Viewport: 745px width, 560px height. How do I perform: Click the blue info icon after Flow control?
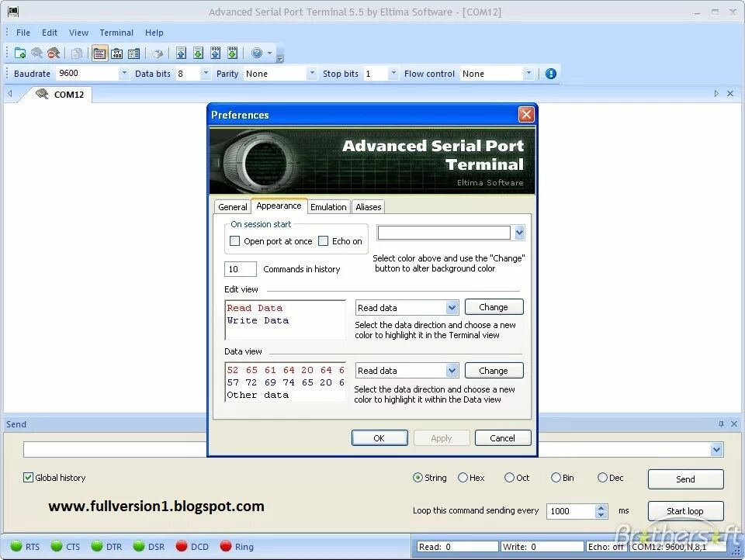coord(551,74)
